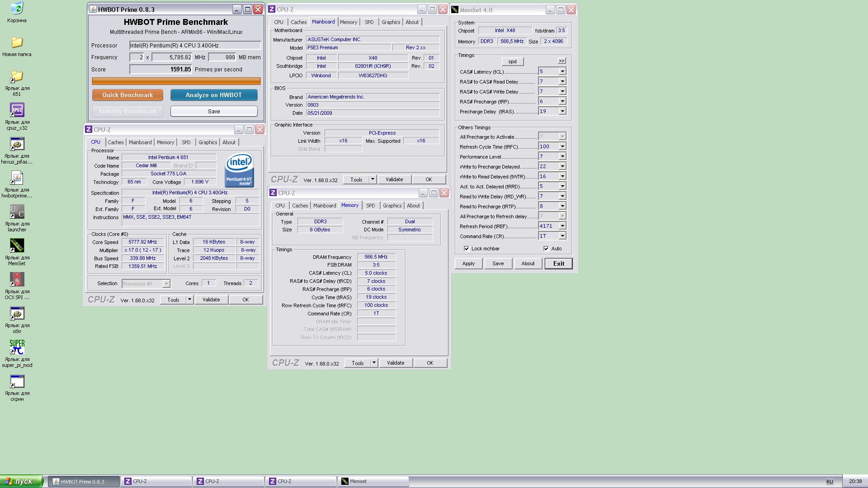Expand the Write to Read Delayed (tWTR) dropdown
Image resolution: width=868 pixels, height=488 pixels.
pyautogui.click(x=562, y=176)
